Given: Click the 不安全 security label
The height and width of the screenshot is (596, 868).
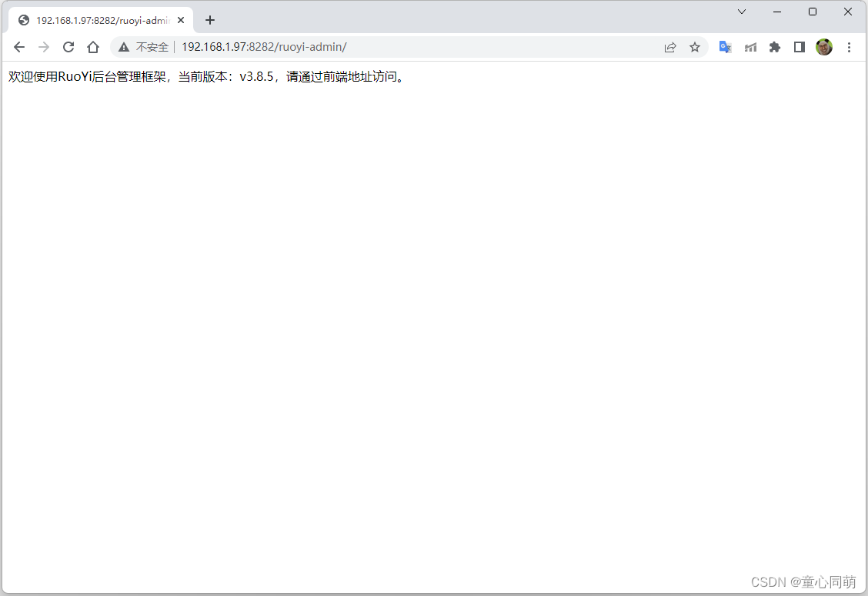Looking at the screenshot, I should (x=152, y=47).
